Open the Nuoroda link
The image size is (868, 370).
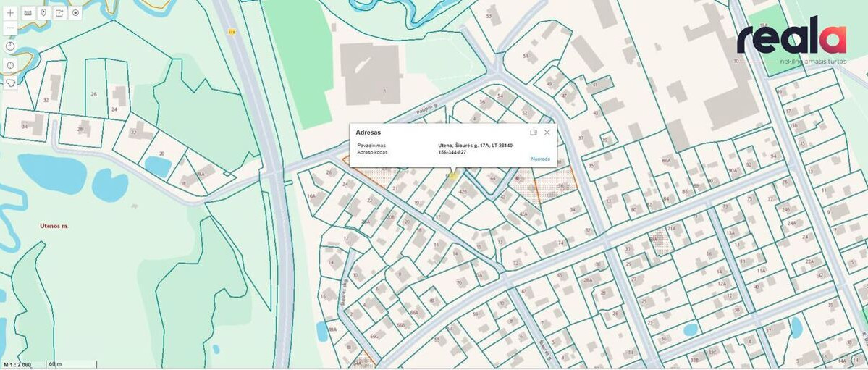[x=540, y=159]
